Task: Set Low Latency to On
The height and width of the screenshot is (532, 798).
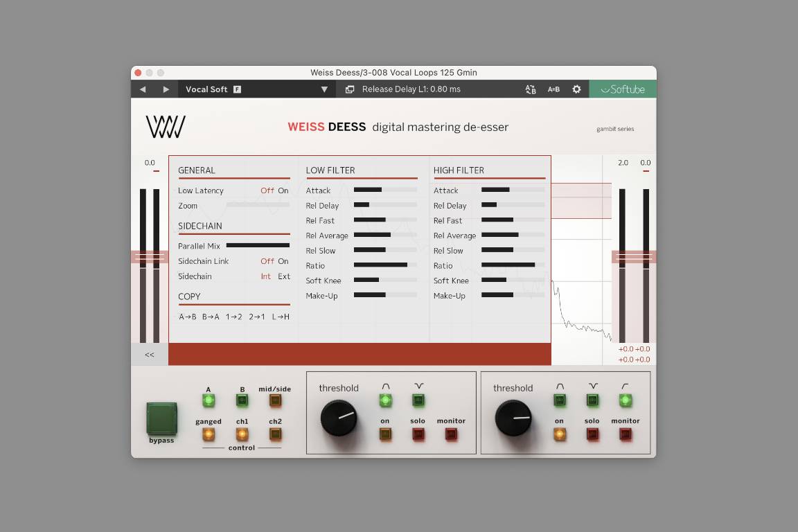Action: pyautogui.click(x=283, y=190)
